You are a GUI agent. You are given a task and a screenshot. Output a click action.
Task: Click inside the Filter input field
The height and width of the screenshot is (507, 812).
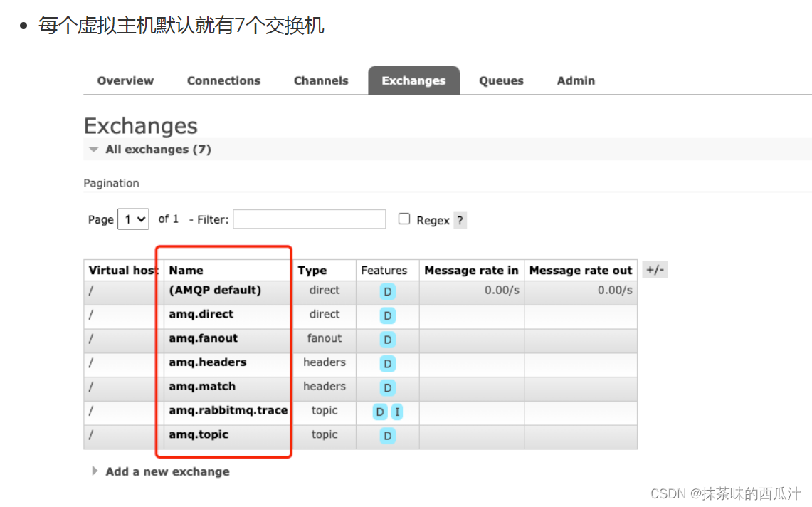click(309, 219)
